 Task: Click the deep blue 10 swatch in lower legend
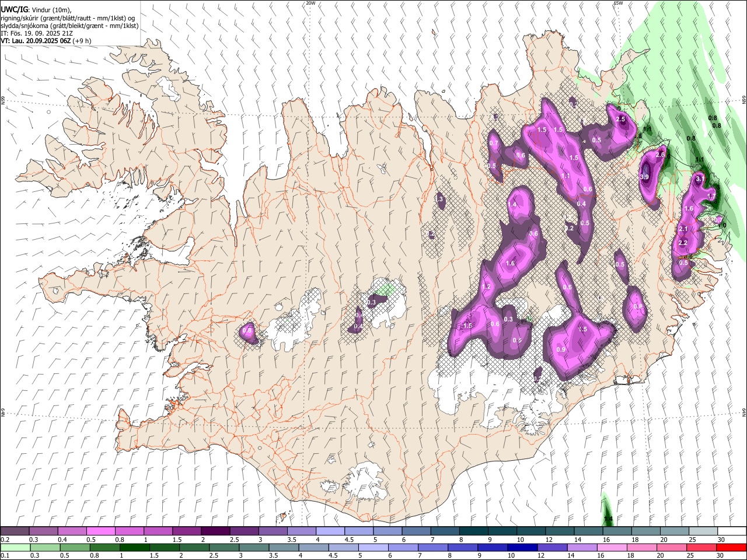coord(522,547)
